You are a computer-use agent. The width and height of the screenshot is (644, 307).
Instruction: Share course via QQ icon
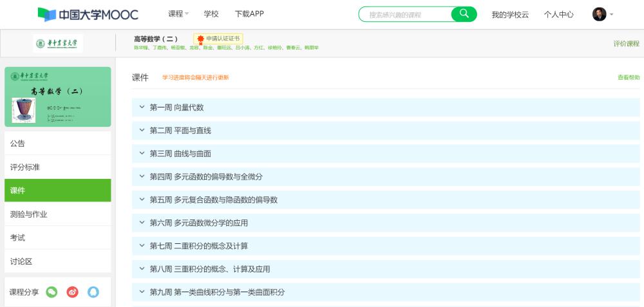[93, 292]
